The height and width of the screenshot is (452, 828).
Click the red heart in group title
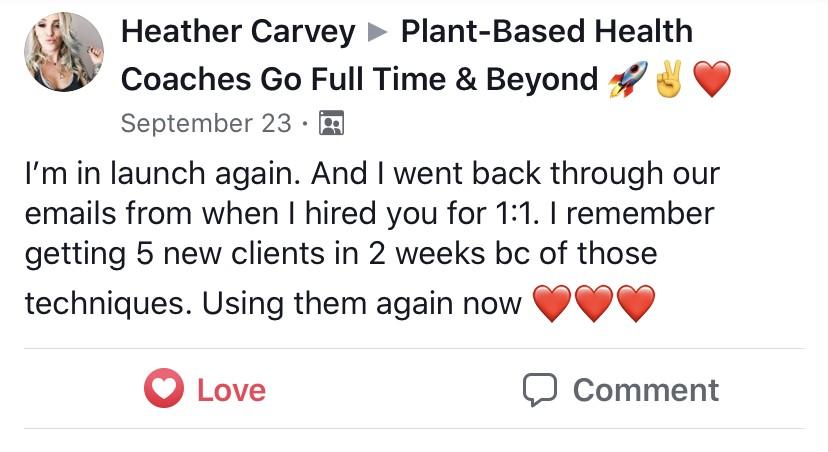(712, 80)
